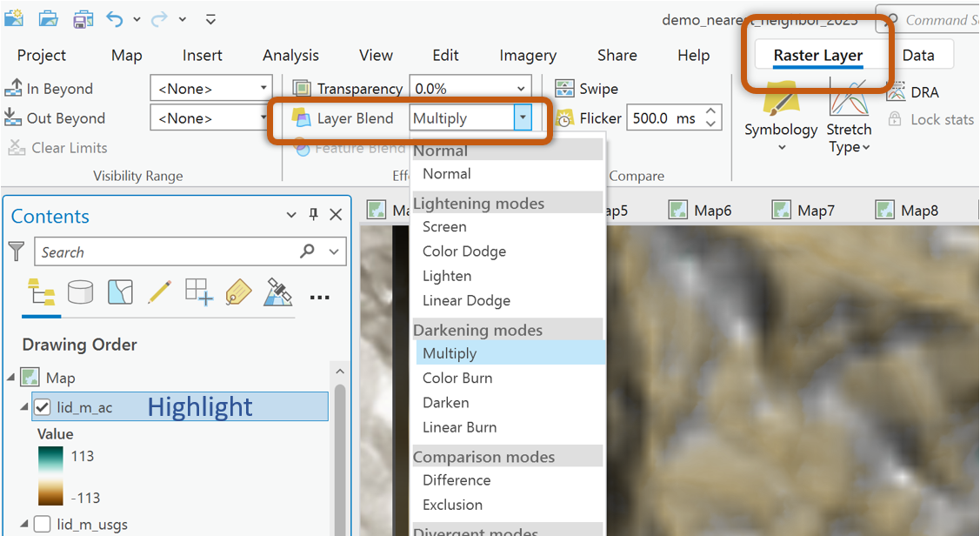Open the In Beyond dropdown
Viewport: 980px width, 536px height.
coord(264,89)
